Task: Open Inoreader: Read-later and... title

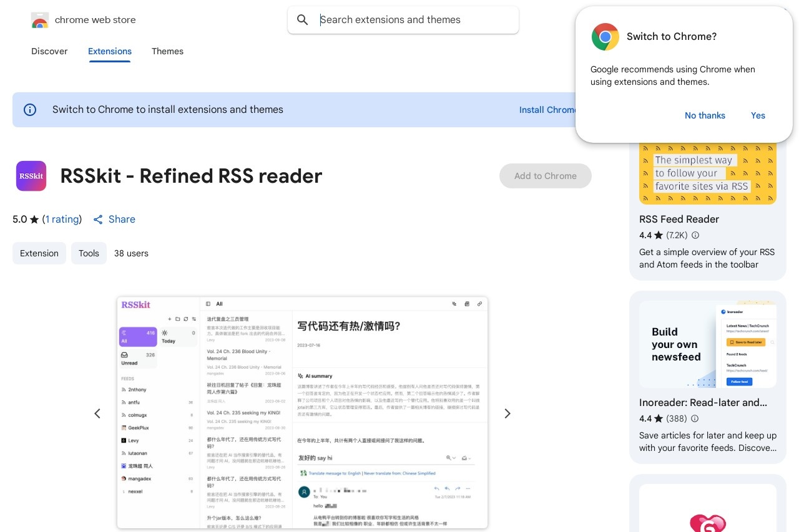Action: click(x=703, y=403)
